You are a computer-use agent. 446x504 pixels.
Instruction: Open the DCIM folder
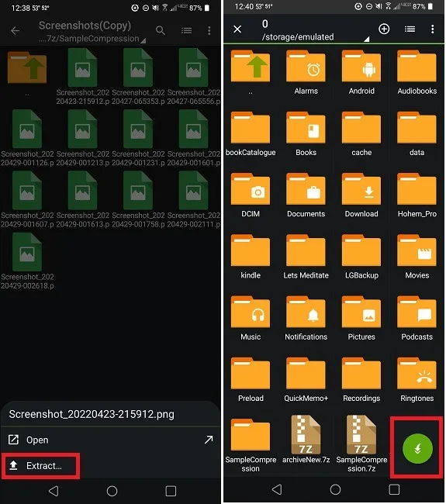pos(251,195)
